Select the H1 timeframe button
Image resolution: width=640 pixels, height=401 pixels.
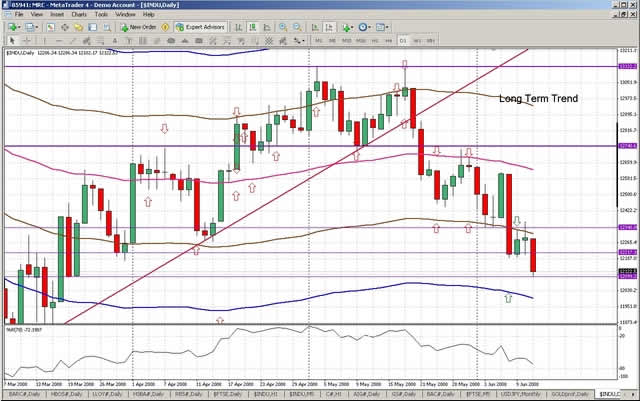pos(375,41)
